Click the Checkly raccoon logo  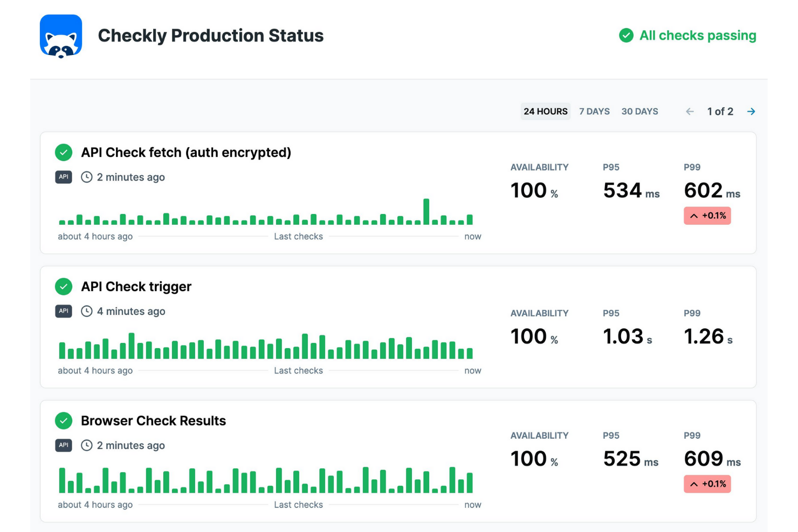click(61, 36)
